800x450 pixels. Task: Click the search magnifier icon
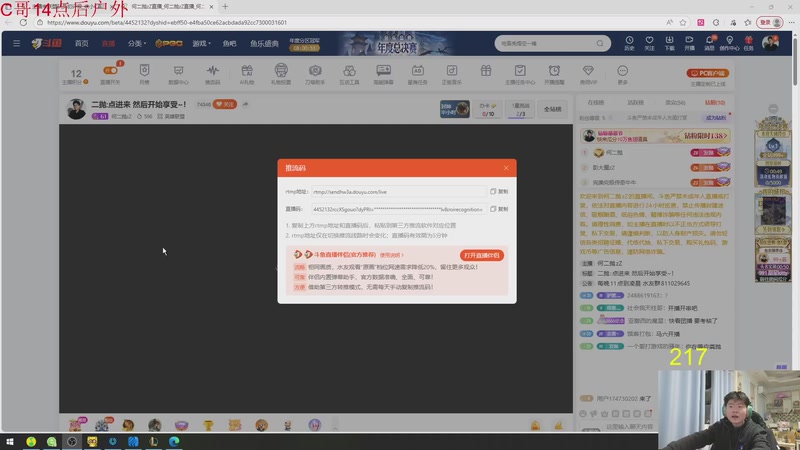coord(600,43)
